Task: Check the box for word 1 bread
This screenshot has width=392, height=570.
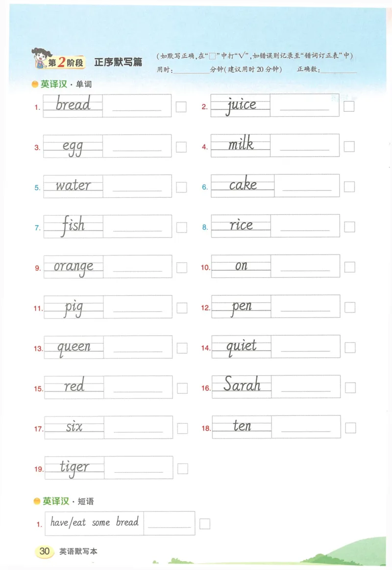Action: [x=181, y=107]
